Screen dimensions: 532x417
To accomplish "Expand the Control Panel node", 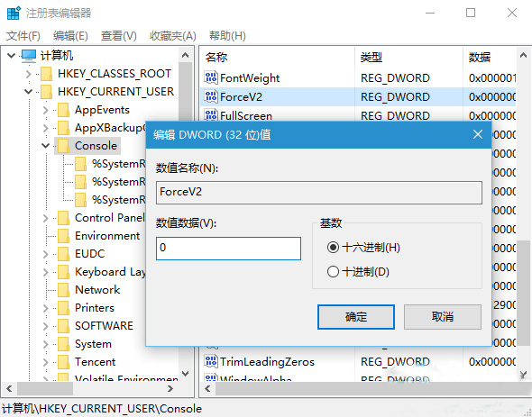I will point(46,218).
